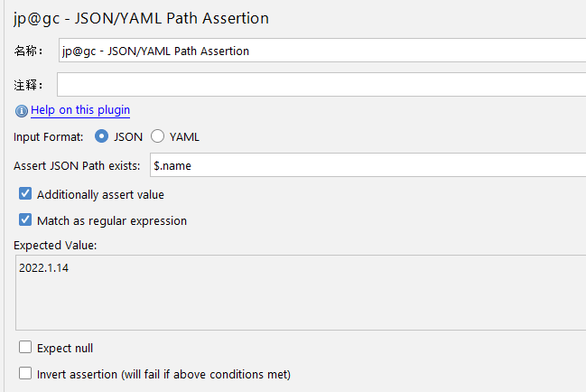Open the Help on this plugin link
Image resolution: width=586 pixels, height=392 pixels.
click(x=80, y=110)
